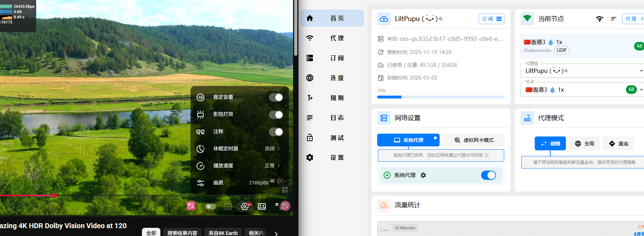Open the 测试 (test) page in sidebar
The image size is (644, 236).
point(332,138)
